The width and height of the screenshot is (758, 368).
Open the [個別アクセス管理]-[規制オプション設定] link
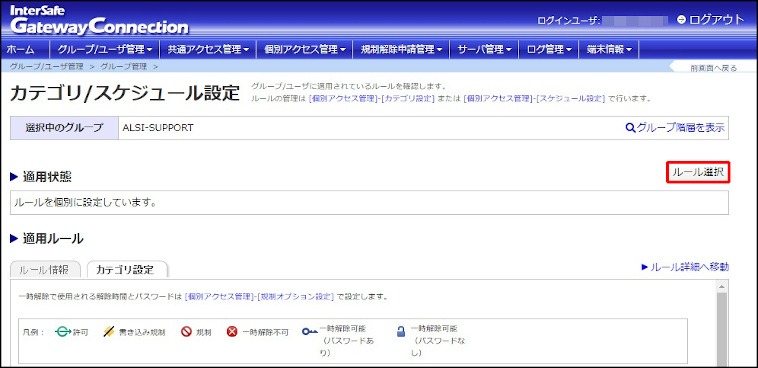(260, 296)
